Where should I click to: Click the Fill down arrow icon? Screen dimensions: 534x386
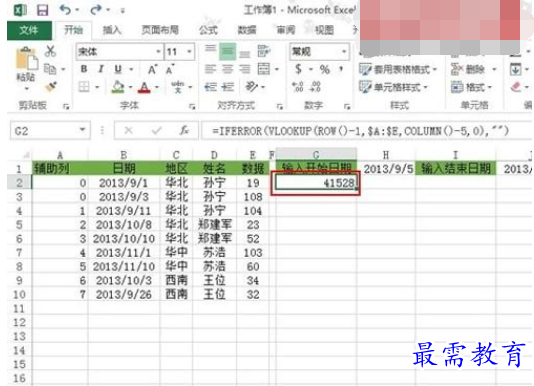[x=515, y=70]
